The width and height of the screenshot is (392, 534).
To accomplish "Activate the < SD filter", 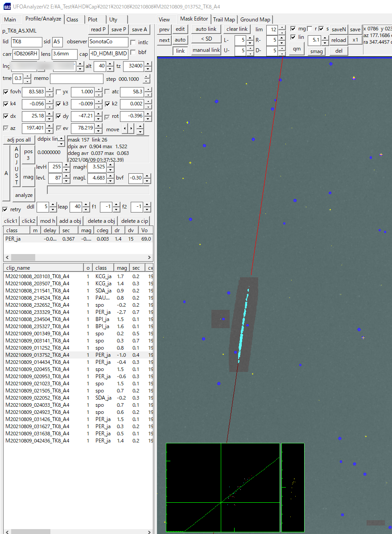I will tap(206, 38).
